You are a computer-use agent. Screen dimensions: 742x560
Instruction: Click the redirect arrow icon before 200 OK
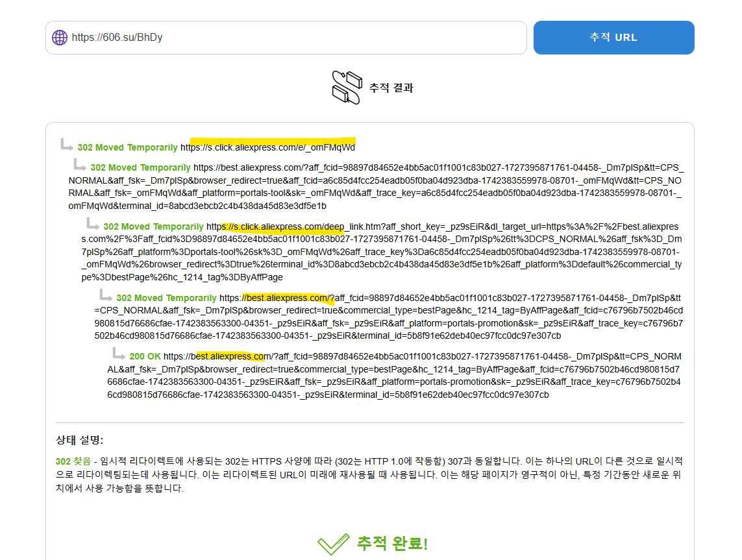(x=119, y=353)
